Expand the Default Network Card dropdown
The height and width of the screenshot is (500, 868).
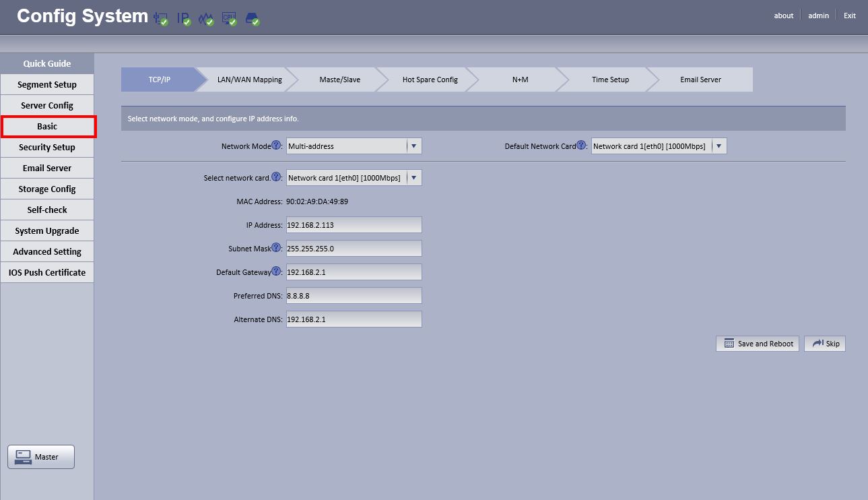click(x=659, y=146)
